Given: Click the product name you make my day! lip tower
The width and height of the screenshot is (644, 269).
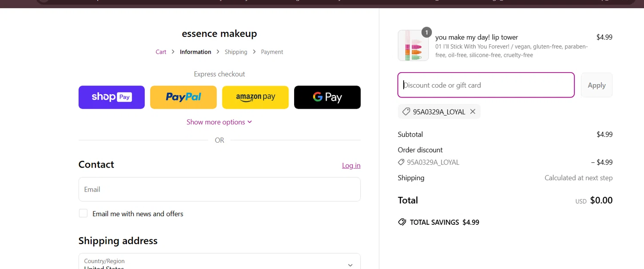Looking at the screenshot, I should (x=477, y=37).
